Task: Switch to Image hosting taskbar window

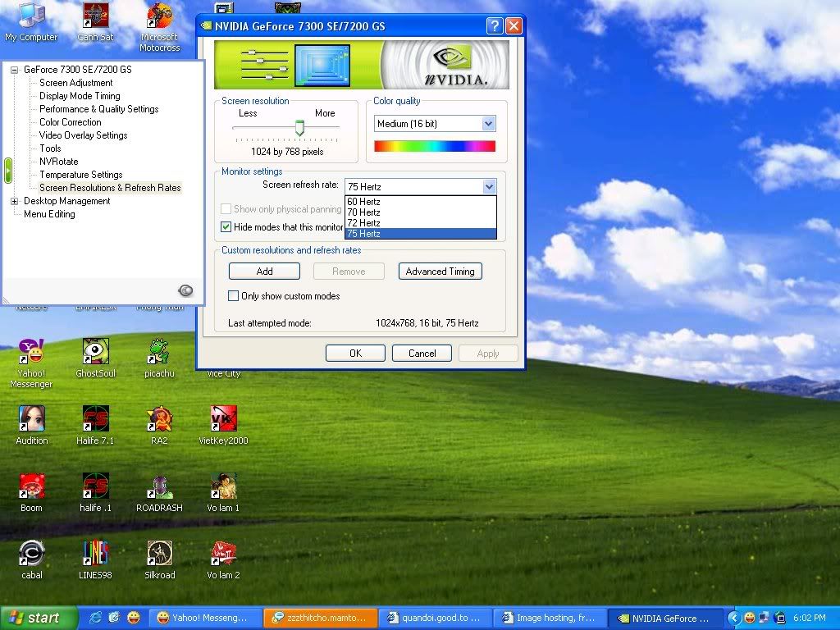Action: 550,618
